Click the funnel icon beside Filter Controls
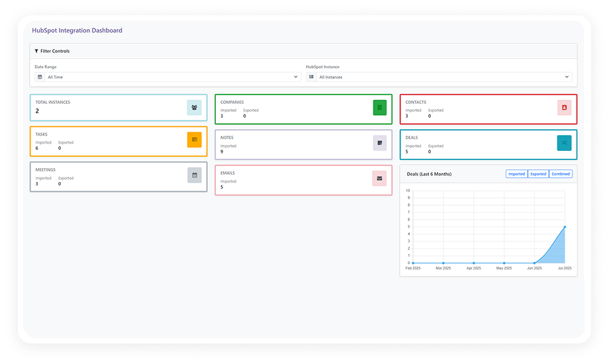The width and height of the screenshot is (609, 364). tap(36, 51)
